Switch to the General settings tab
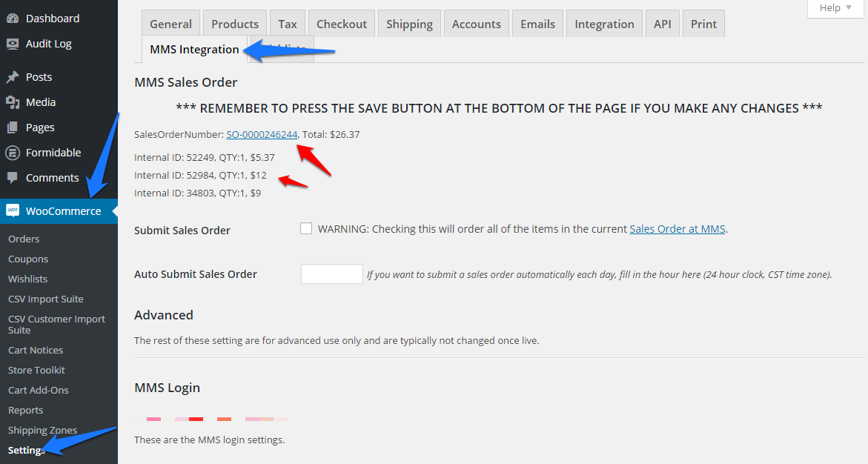The height and width of the screenshot is (464, 868). [170, 24]
